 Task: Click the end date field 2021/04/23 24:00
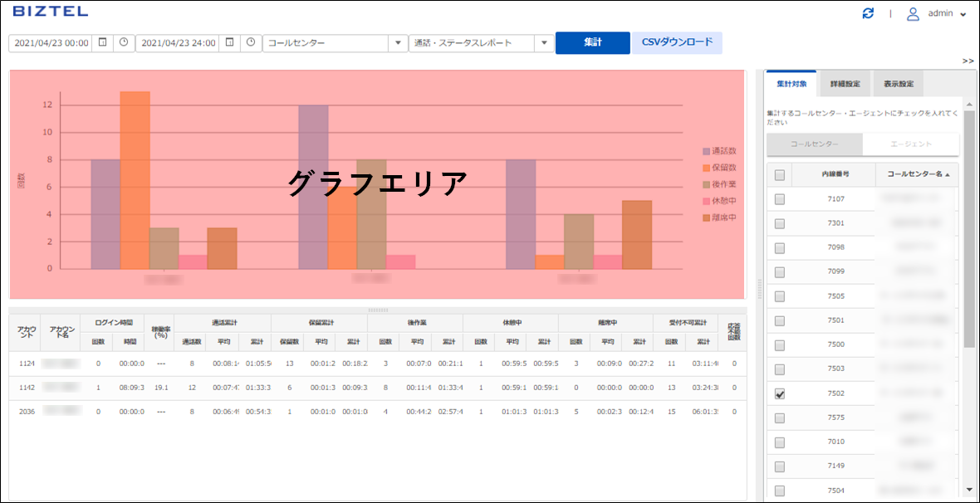pyautogui.click(x=178, y=43)
